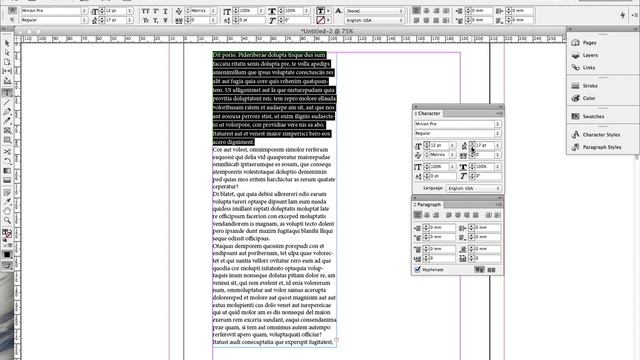Image resolution: width=640 pixels, height=360 pixels.
Task: Select the Direct Selection tool
Action: (7, 53)
